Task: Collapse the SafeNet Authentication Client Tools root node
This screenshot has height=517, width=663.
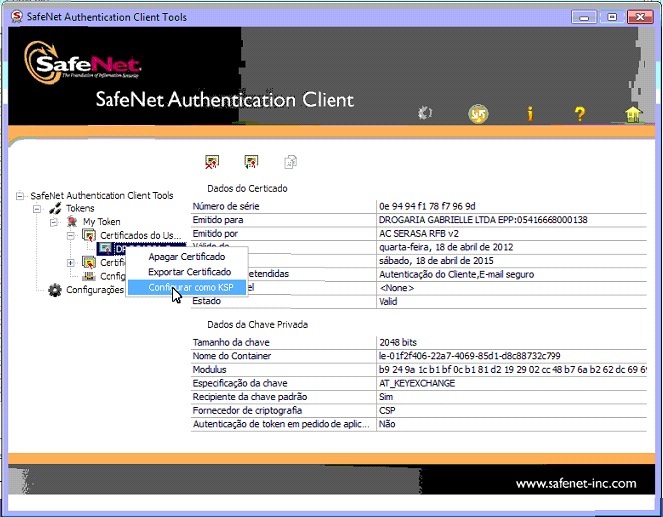Action: (21, 196)
